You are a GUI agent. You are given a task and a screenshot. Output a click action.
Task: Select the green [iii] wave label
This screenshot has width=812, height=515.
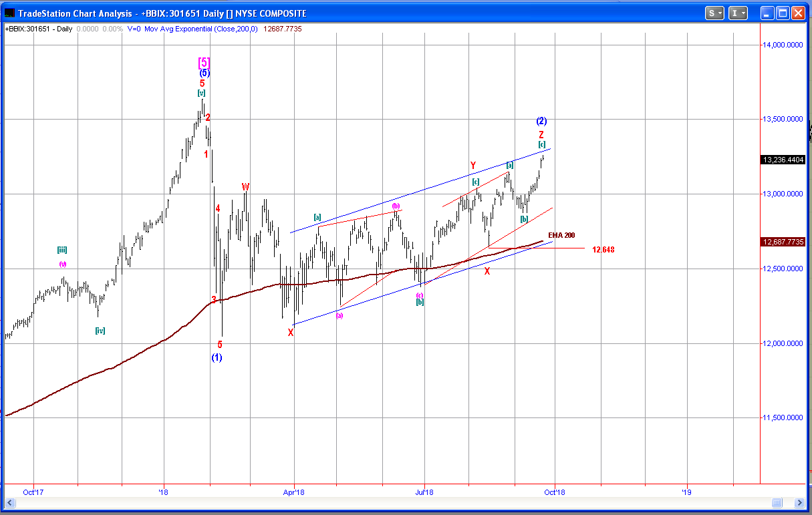[x=61, y=250]
